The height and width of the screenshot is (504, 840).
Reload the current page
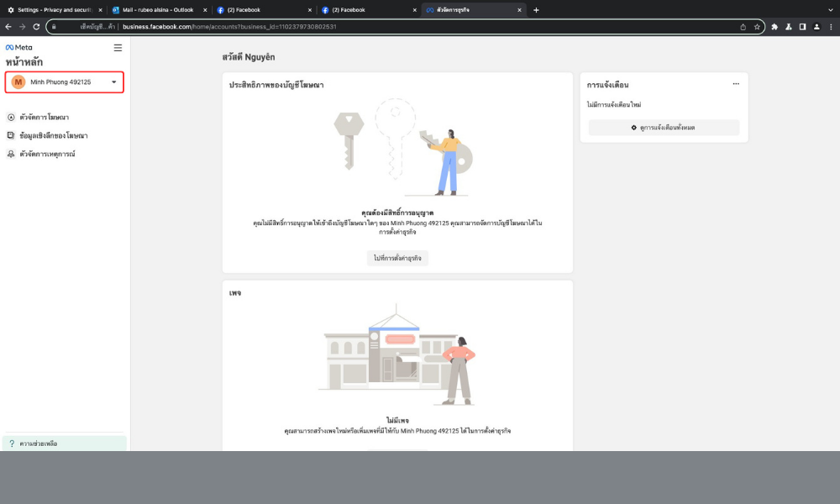[36, 27]
